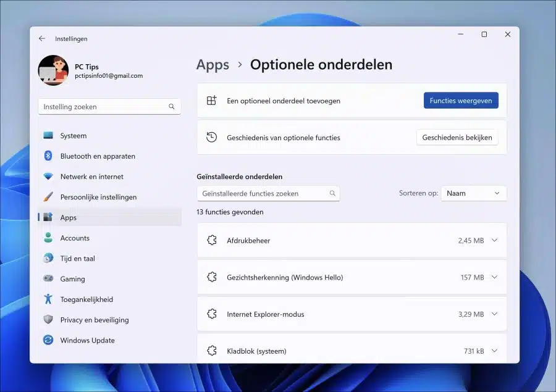The height and width of the screenshot is (392, 556).
Task: Expand the Afdrukbeheer entry chevron
Action: [495, 240]
